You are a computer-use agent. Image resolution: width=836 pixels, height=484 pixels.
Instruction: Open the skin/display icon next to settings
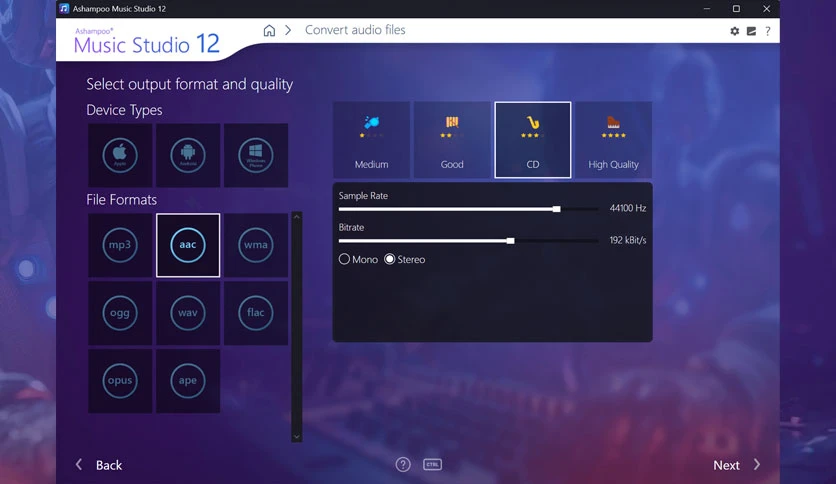[751, 31]
